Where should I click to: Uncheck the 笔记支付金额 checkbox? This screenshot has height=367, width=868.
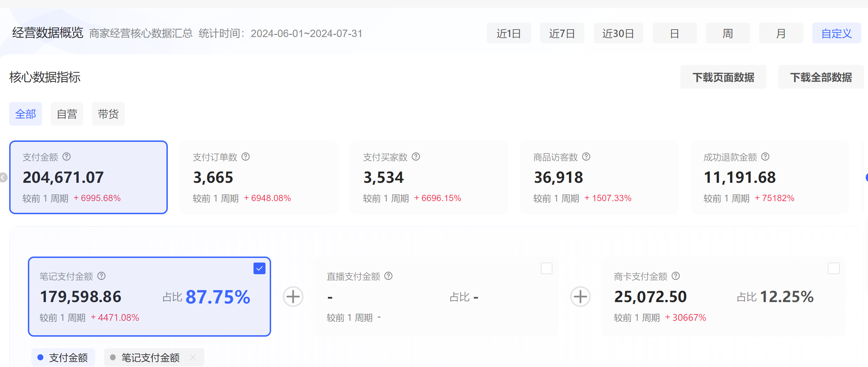pyautogui.click(x=259, y=269)
